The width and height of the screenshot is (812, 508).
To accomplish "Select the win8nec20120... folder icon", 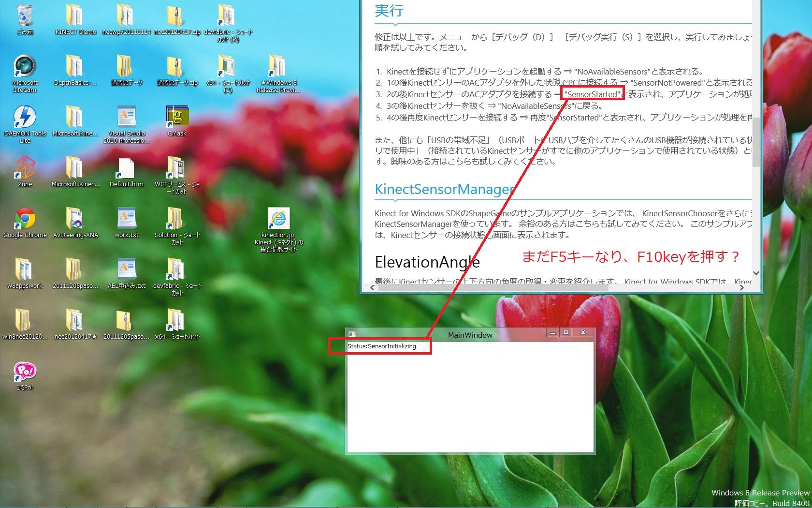I will coord(25,325).
